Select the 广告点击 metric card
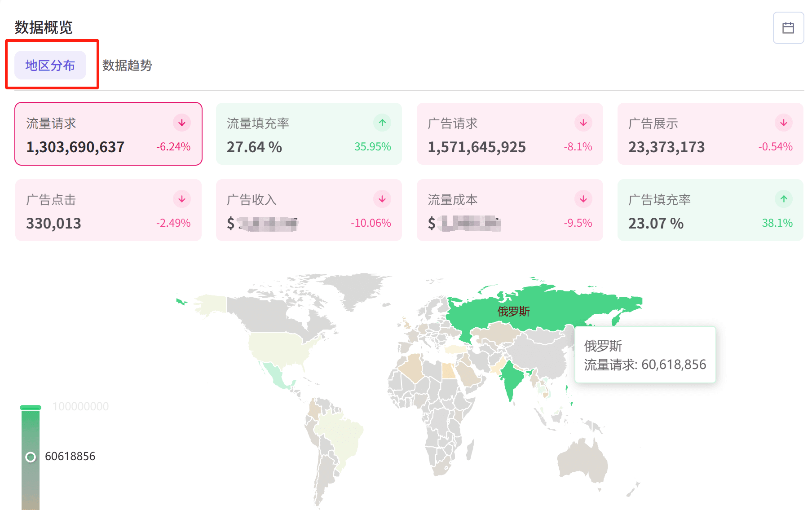This screenshot has width=812, height=510. (108, 210)
